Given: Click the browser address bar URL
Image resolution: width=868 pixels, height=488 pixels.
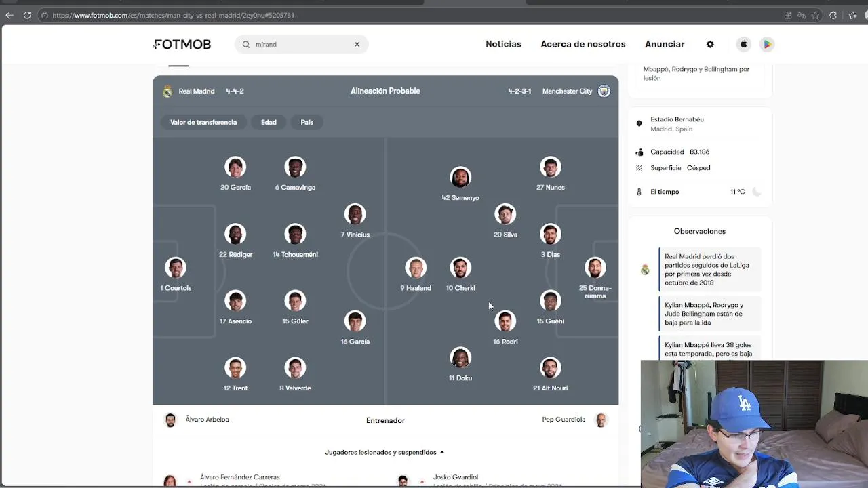Looking at the screenshot, I should [x=173, y=15].
